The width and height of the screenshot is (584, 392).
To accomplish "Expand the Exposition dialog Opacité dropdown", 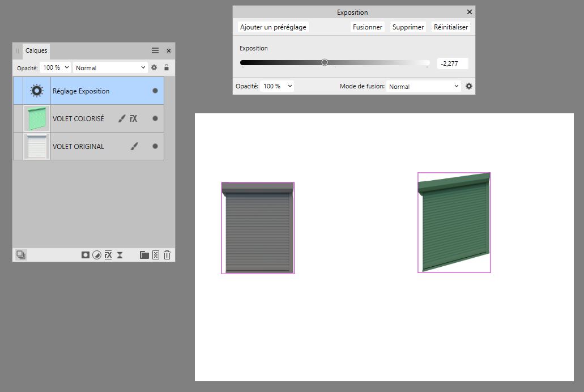I will pyautogui.click(x=278, y=86).
